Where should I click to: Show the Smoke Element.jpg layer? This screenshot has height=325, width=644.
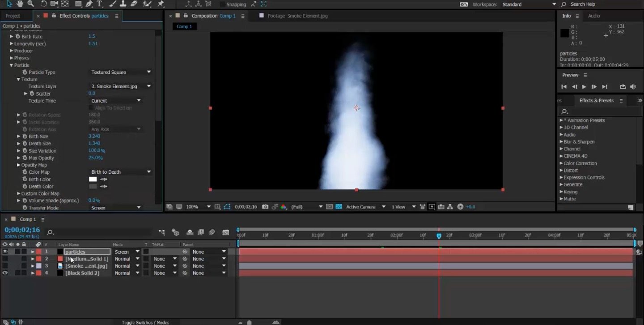[5, 266]
